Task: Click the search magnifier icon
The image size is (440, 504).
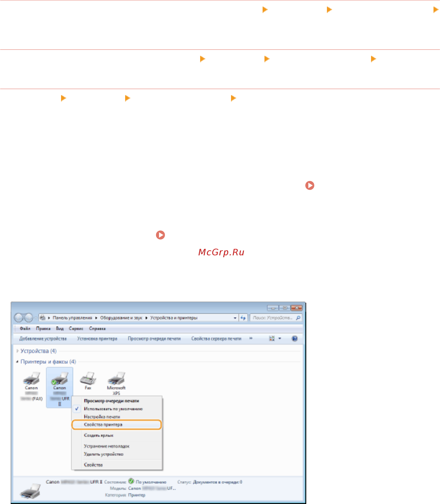Action: point(298,318)
